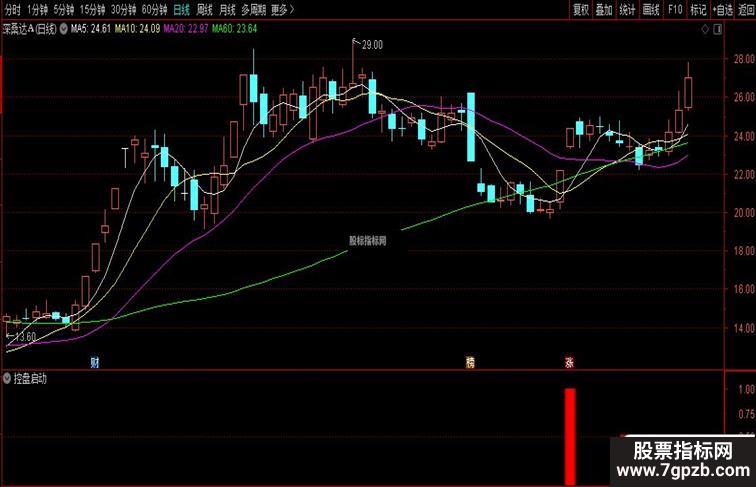Click the 返回 back button
The image size is (756, 487).
tap(746, 9)
